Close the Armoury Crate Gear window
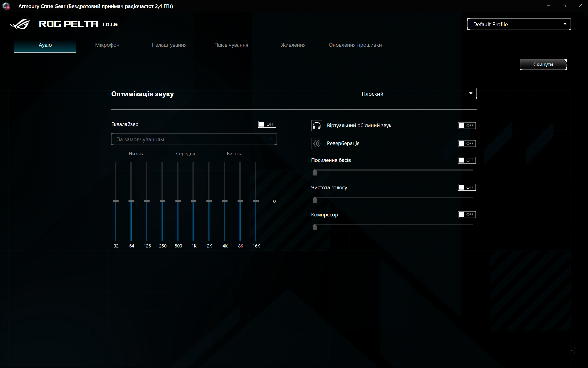The width and height of the screenshot is (588, 368). [x=580, y=6]
